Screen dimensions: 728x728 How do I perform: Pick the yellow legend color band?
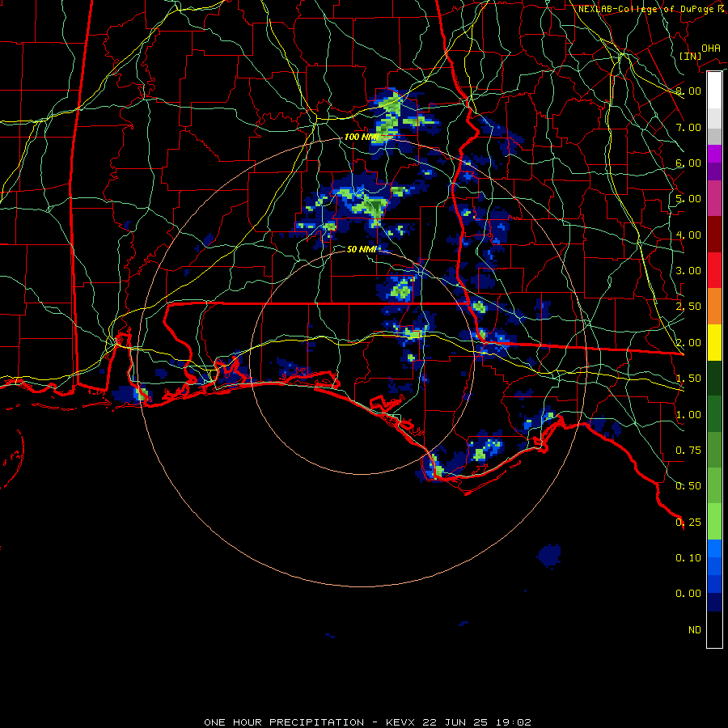pos(714,342)
